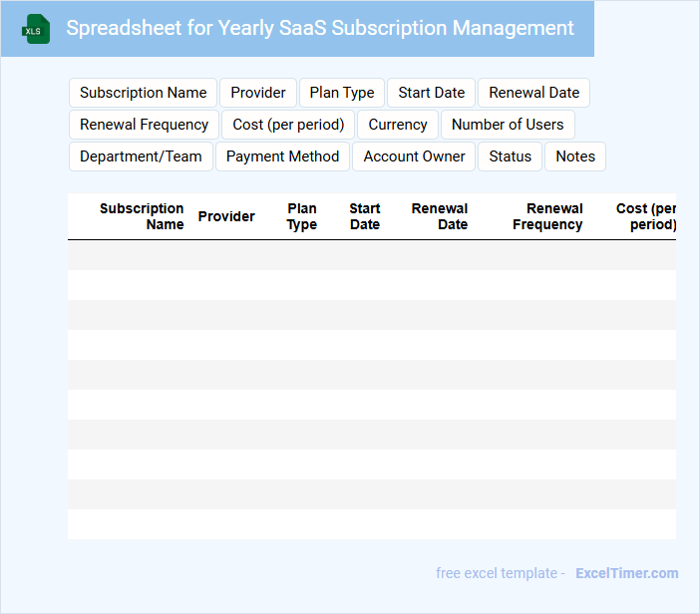
Task: Click the Start Date tag
Action: [432, 93]
